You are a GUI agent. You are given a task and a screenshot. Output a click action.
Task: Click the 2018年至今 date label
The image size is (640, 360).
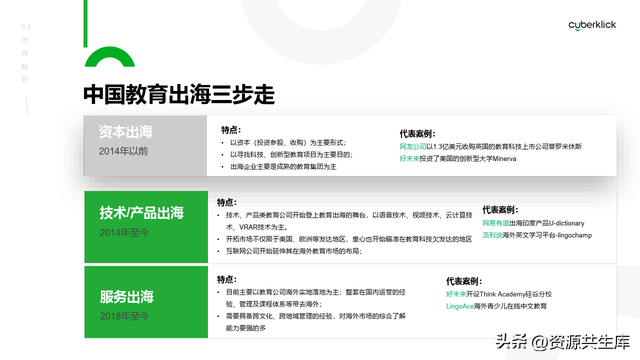point(124,316)
